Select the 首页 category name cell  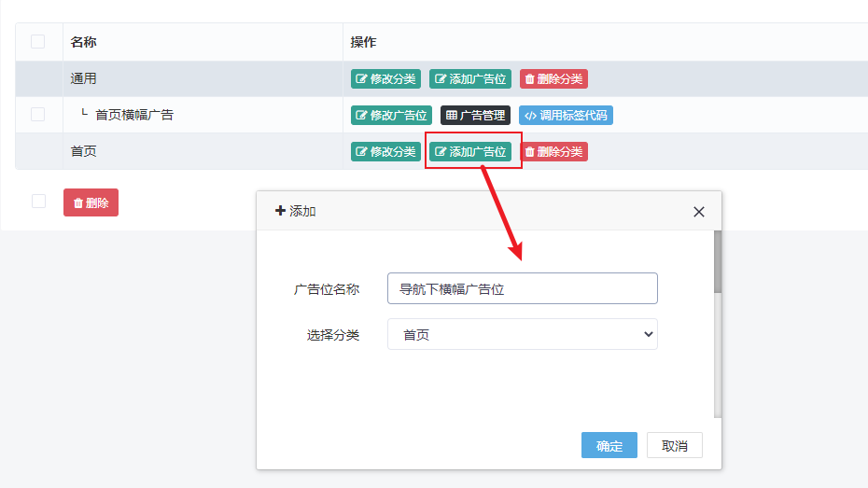[84, 151]
